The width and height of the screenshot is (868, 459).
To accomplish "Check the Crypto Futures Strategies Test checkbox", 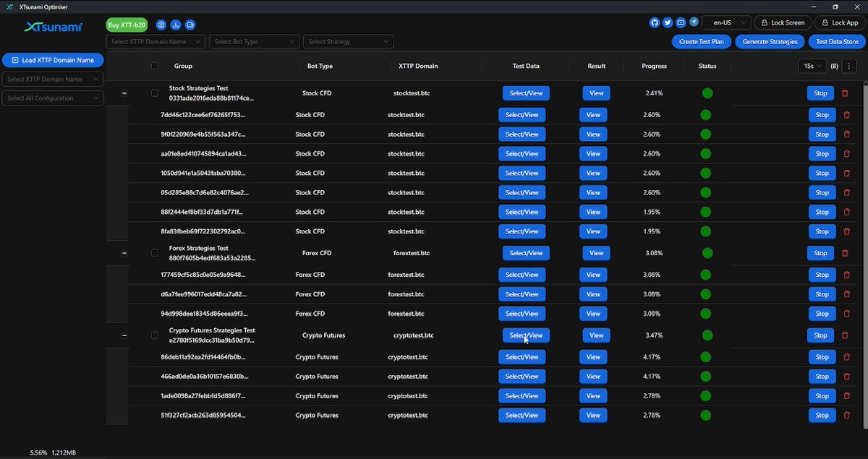I will point(155,335).
